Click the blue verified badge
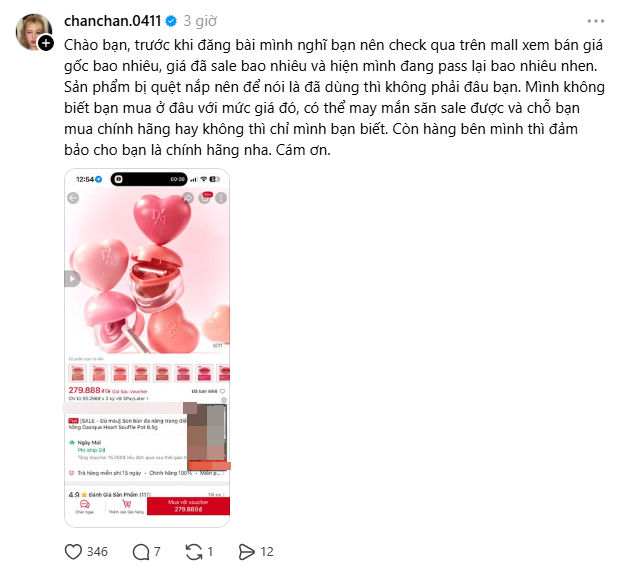Screen dimensions: 624x578 click(171, 21)
